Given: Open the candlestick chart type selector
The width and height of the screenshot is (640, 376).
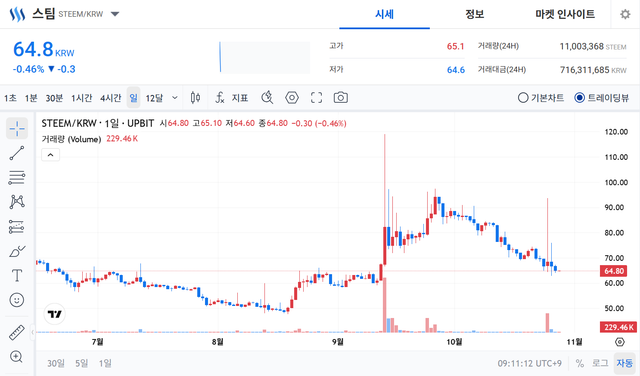Looking at the screenshot, I should tap(195, 98).
